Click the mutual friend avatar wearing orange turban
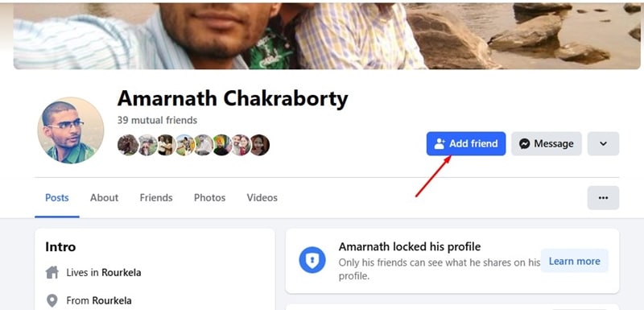Image resolution: width=644 pixels, height=310 pixels. coord(222,145)
